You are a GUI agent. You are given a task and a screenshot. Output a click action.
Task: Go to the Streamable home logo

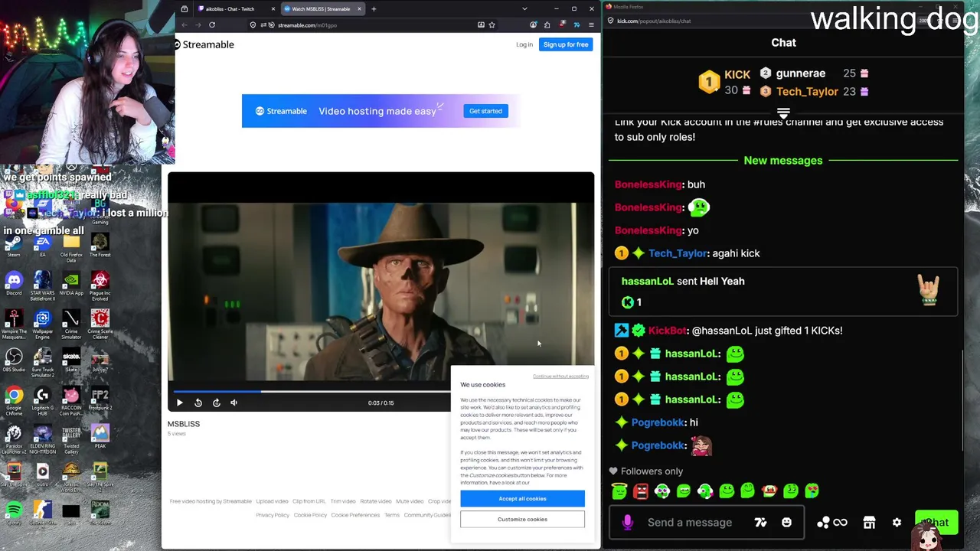coord(204,44)
